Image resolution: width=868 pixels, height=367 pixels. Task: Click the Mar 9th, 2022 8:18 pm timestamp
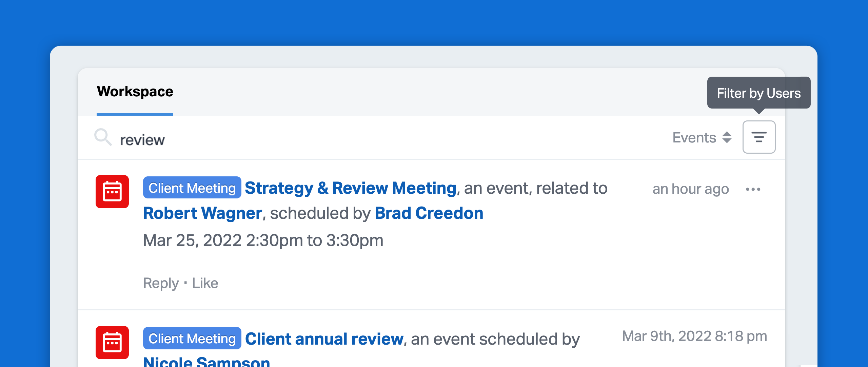click(694, 336)
